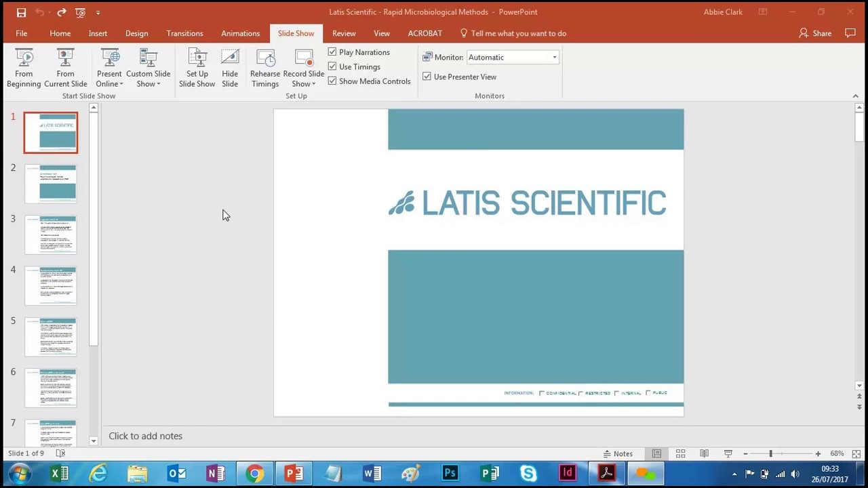868x488 pixels.
Task: Show hidden system tray icons
Action: 734,474
